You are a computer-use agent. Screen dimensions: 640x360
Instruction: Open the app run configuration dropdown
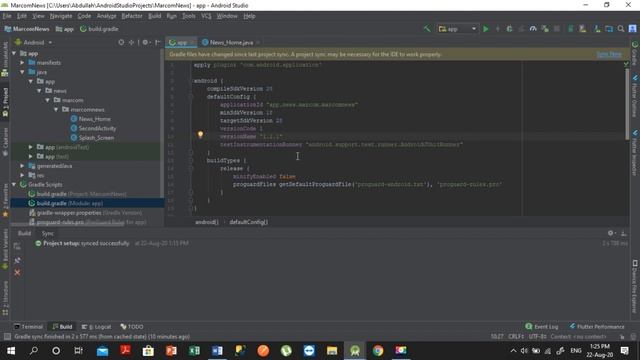tap(457, 29)
